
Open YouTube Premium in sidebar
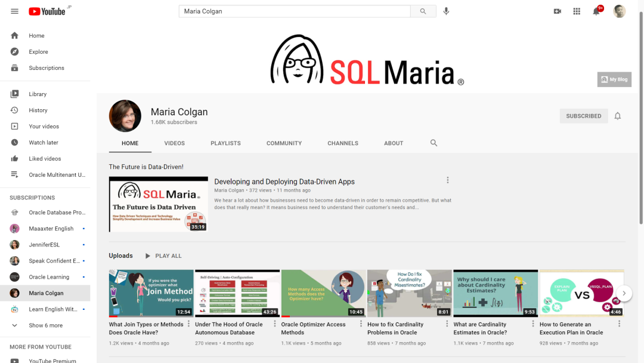tap(45, 361)
